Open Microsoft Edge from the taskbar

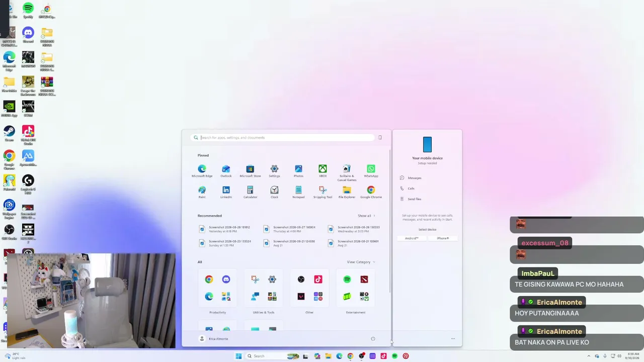[x=339, y=356]
